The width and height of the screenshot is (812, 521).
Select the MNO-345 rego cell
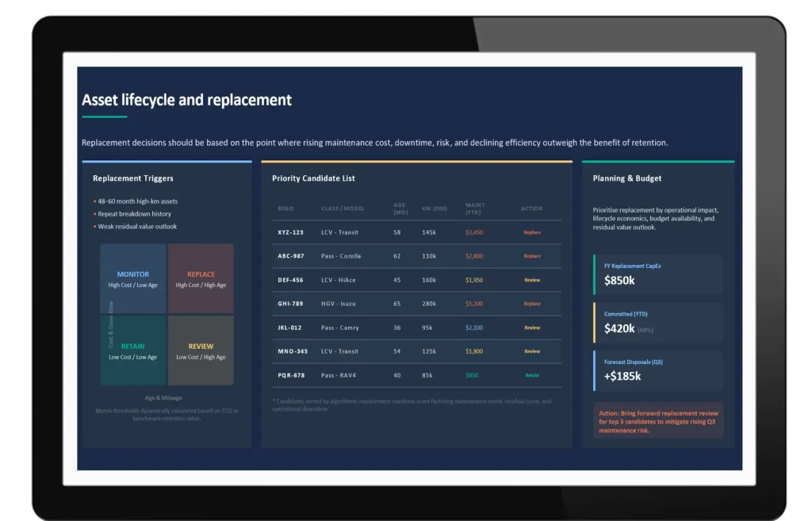click(x=293, y=351)
